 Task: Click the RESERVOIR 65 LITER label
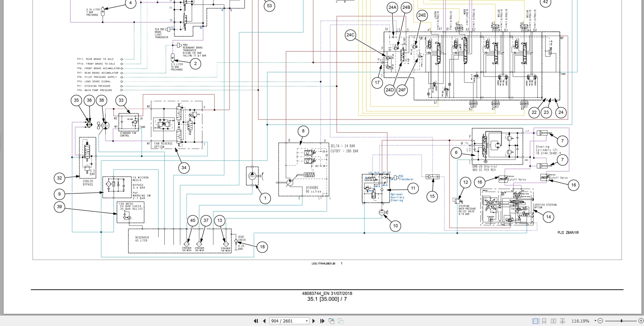[x=142, y=239]
